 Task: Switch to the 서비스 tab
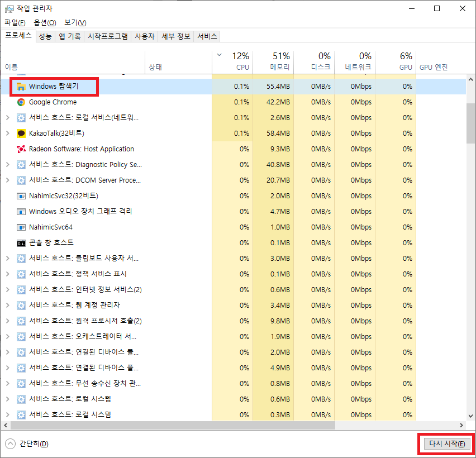click(207, 37)
